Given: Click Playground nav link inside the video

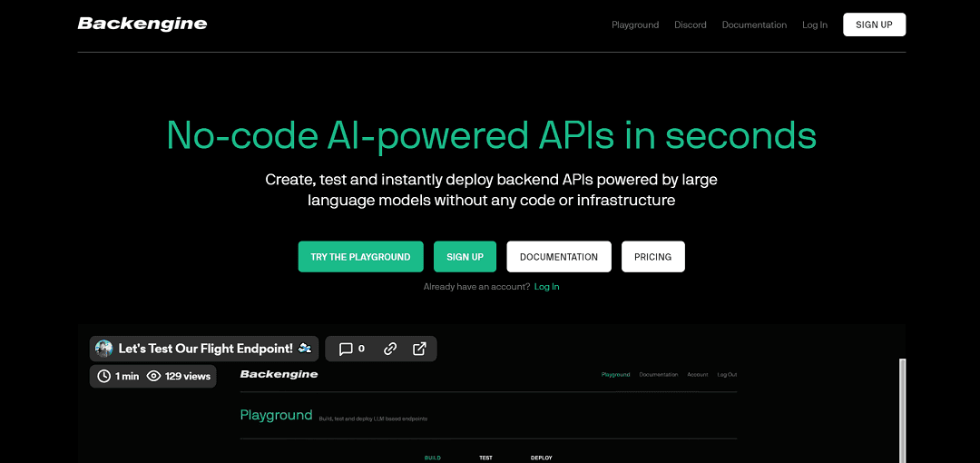Looking at the screenshot, I should pos(615,375).
